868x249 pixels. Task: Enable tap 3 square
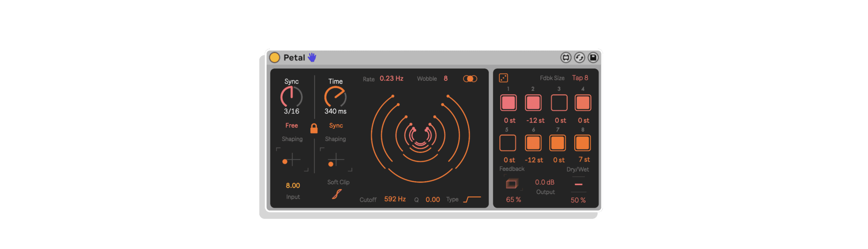pyautogui.click(x=559, y=103)
